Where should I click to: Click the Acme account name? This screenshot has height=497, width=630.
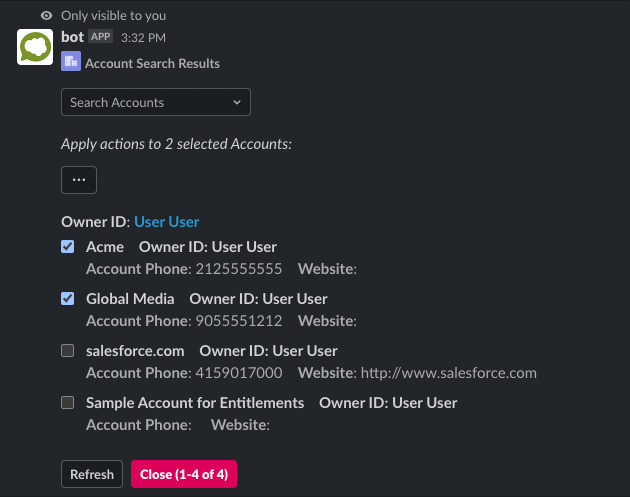[x=105, y=247]
